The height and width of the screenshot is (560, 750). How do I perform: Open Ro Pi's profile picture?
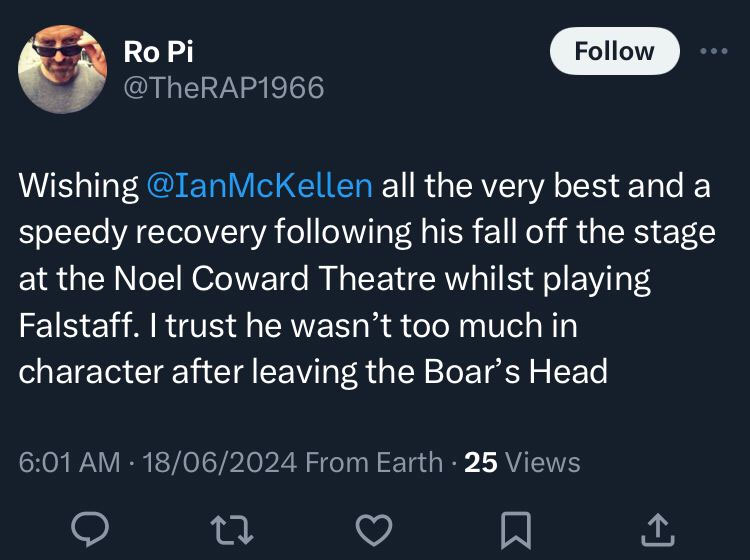63,69
